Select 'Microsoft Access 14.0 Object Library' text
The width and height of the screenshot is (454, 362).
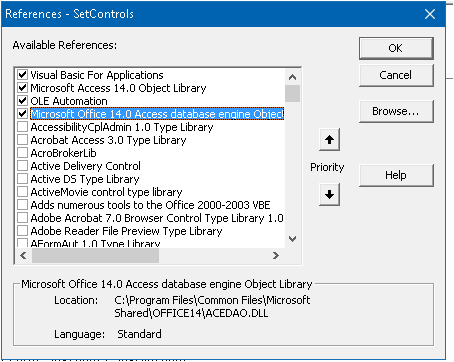(118, 88)
